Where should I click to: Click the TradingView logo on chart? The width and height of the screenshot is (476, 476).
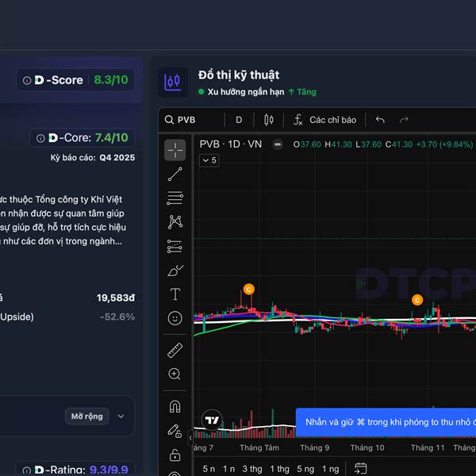pyautogui.click(x=212, y=420)
